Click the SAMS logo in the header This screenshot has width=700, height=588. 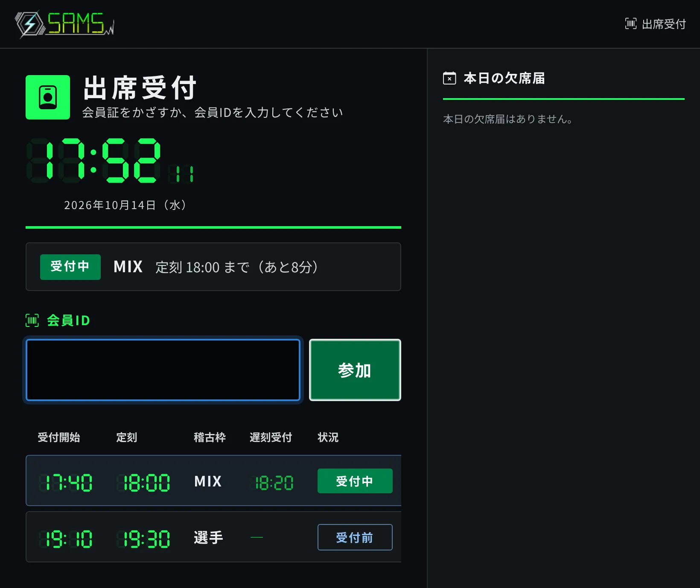pos(65,24)
